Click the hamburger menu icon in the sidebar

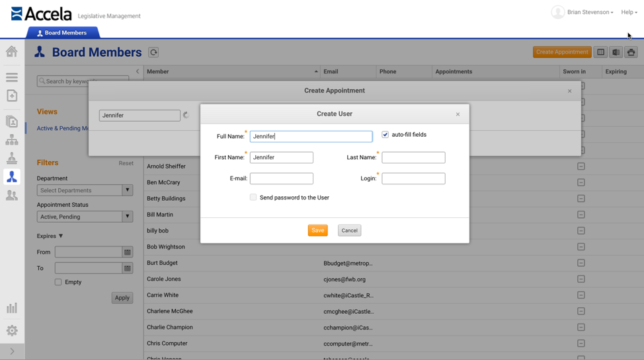point(11,77)
